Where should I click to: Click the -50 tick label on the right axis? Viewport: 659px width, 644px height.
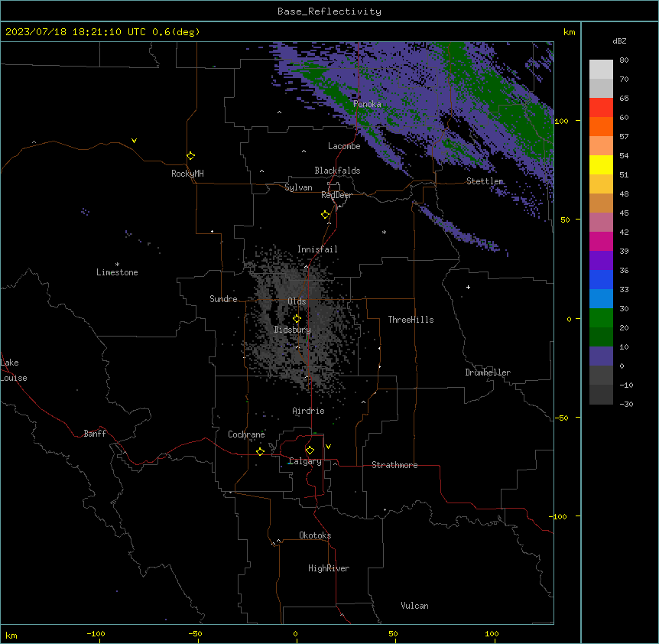[561, 418]
